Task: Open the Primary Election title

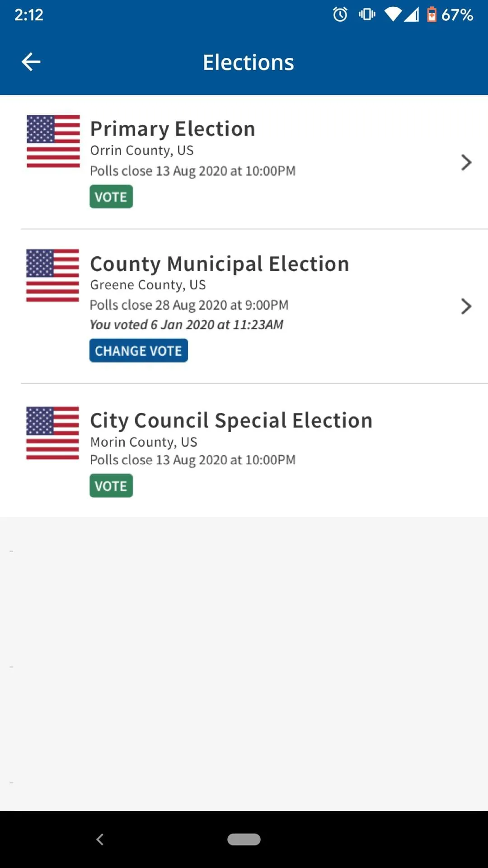Action: [173, 129]
